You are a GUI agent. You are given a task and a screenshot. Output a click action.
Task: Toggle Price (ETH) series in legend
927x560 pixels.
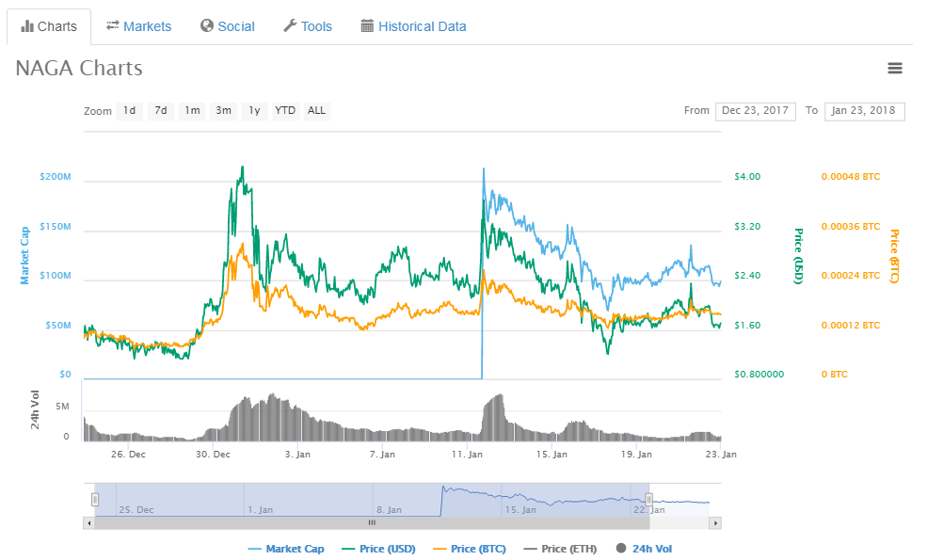pos(561,549)
